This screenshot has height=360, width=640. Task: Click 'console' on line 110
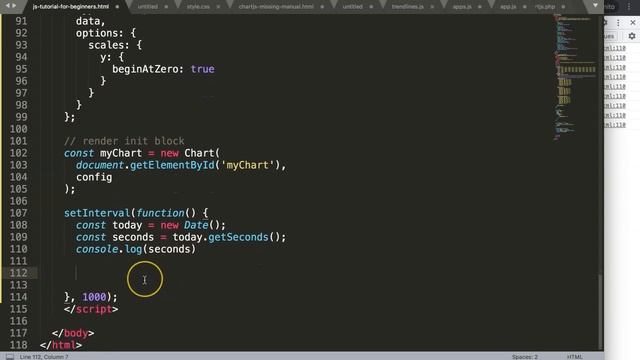(x=97, y=249)
